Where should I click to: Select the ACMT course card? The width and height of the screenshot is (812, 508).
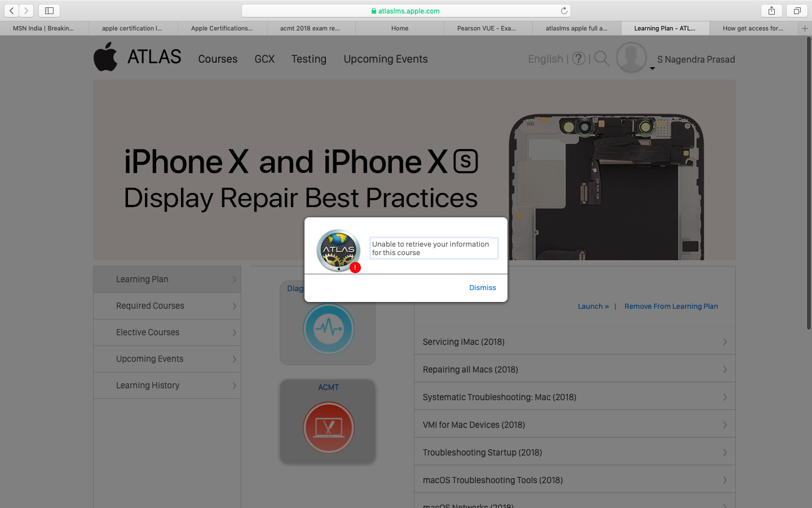328,422
